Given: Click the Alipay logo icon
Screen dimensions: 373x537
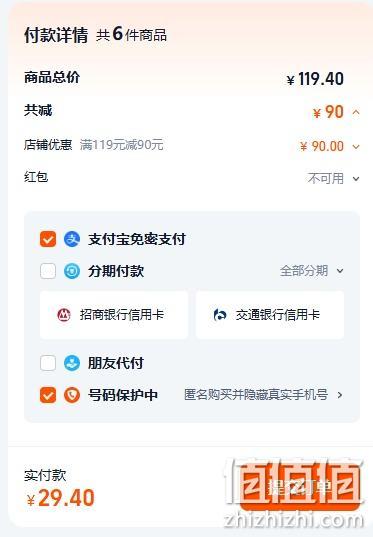Looking at the screenshot, I should coord(72,239).
